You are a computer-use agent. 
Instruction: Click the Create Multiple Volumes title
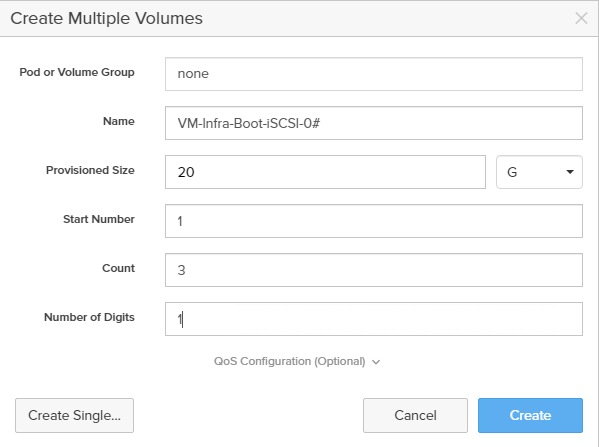coord(107,18)
